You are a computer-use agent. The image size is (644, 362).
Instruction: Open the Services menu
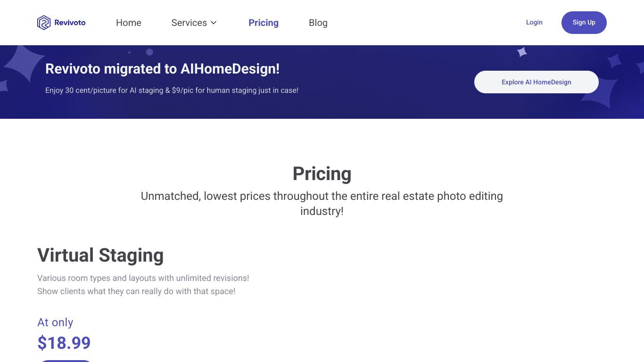[189, 23]
